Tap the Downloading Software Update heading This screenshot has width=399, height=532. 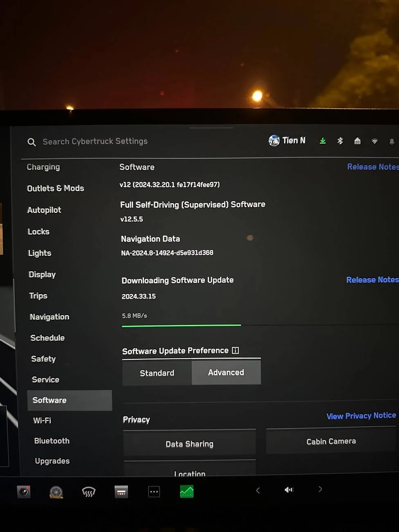tap(178, 280)
